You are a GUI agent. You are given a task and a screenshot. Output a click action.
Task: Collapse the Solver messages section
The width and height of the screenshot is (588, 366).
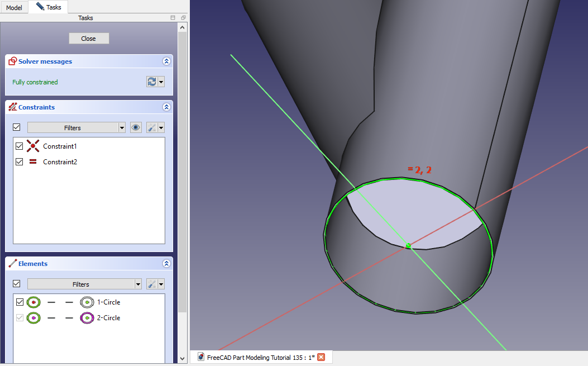166,61
